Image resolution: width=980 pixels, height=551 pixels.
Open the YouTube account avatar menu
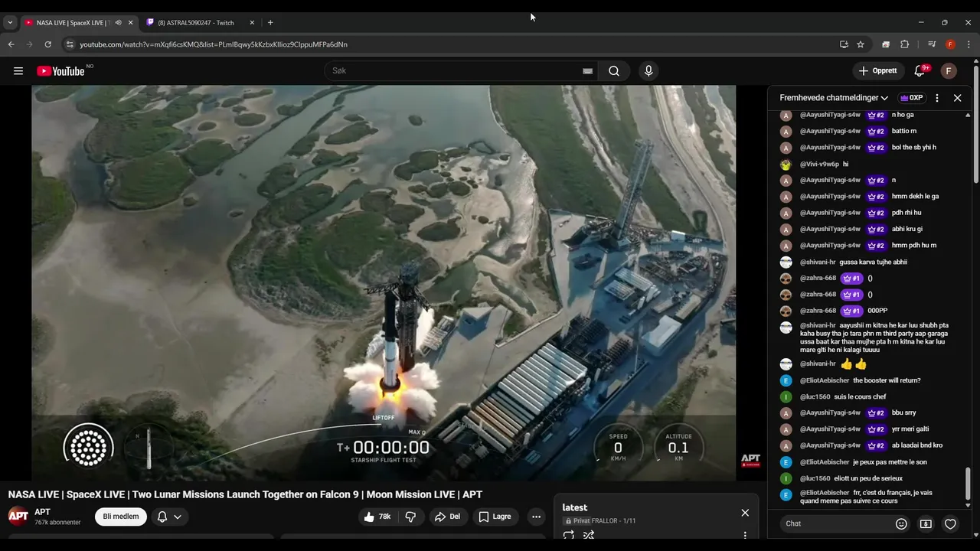[949, 71]
